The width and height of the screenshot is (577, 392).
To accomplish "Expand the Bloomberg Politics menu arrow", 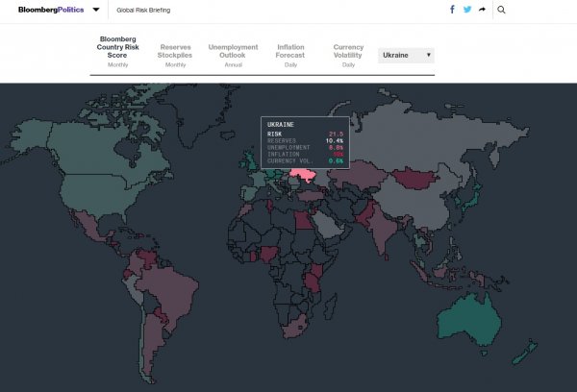I will 96,10.
